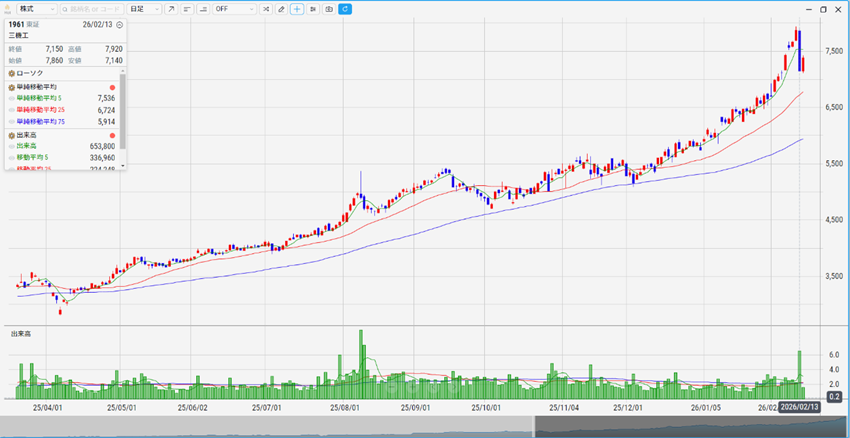Viewport: 850px width, 438px height.
Task: Open the chart settings sliders icon
Action: [313, 9]
